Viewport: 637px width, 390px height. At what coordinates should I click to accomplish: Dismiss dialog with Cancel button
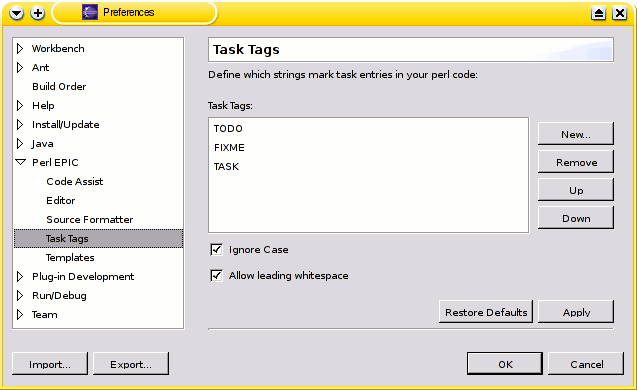[x=586, y=364]
